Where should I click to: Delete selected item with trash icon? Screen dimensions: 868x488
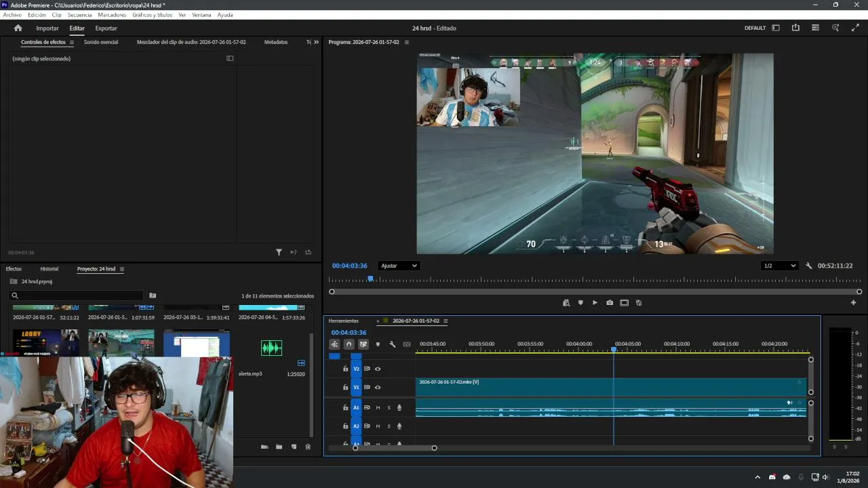308,447
